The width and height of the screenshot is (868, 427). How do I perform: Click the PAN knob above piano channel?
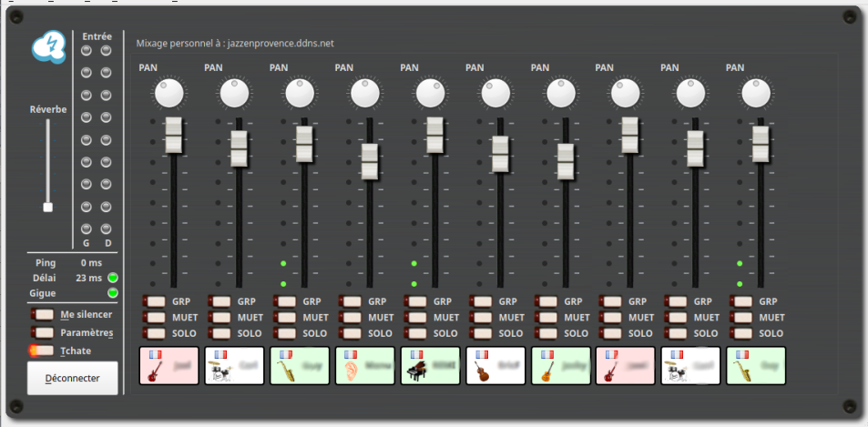coord(430,93)
